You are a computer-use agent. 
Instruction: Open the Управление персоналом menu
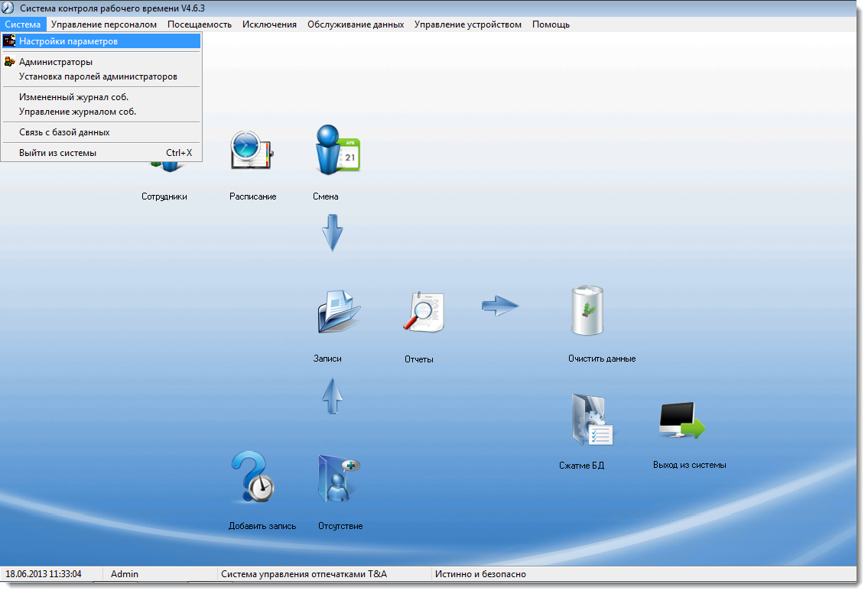pyautogui.click(x=103, y=24)
